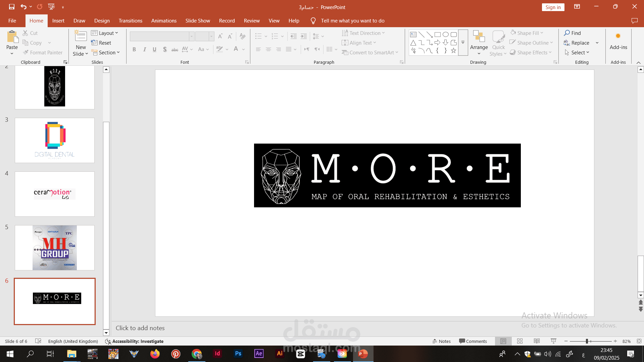Jump to next slide double-arrow button
The image size is (644, 362).
click(x=641, y=309)
